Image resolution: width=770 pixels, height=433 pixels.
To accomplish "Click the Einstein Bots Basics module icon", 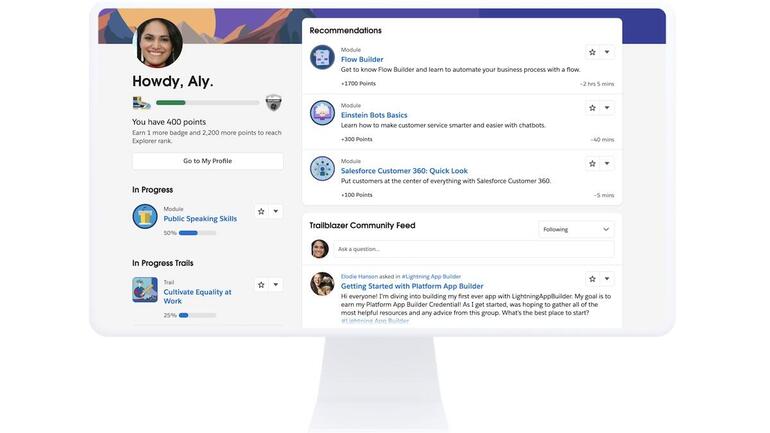I will tap(322, 113).
